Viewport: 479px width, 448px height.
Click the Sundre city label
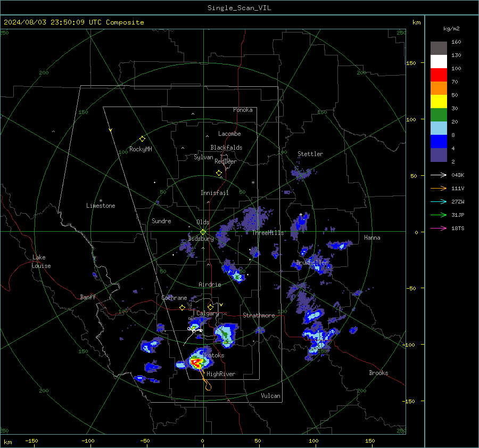click(161, 221)
